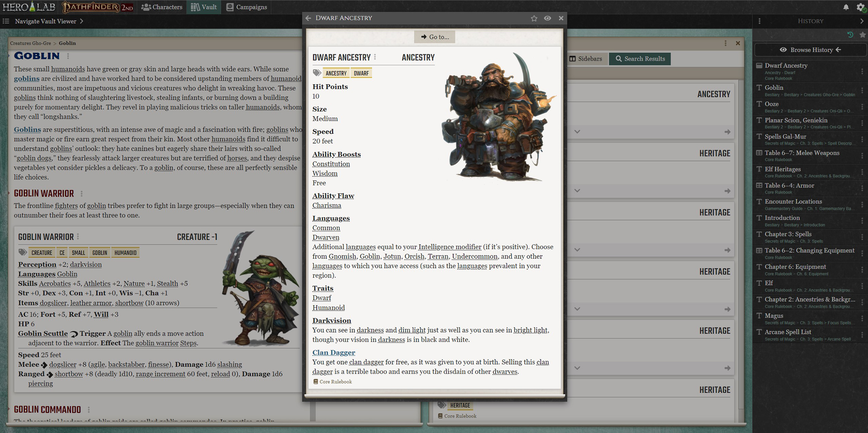Viewport: 868px width, 433px height.
Task: Open the options dots next to Goblin title
Action: tap(68, 56)
